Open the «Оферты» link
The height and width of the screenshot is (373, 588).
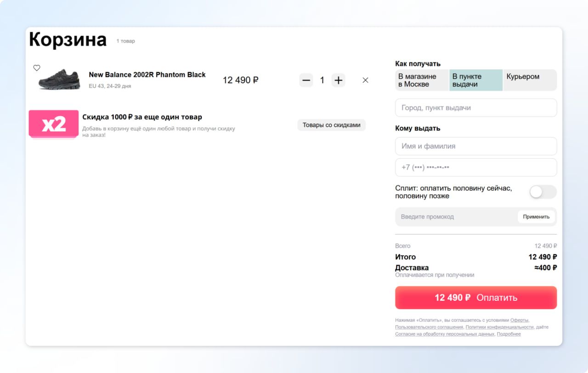pyautogui.click(x=520, y=320)
